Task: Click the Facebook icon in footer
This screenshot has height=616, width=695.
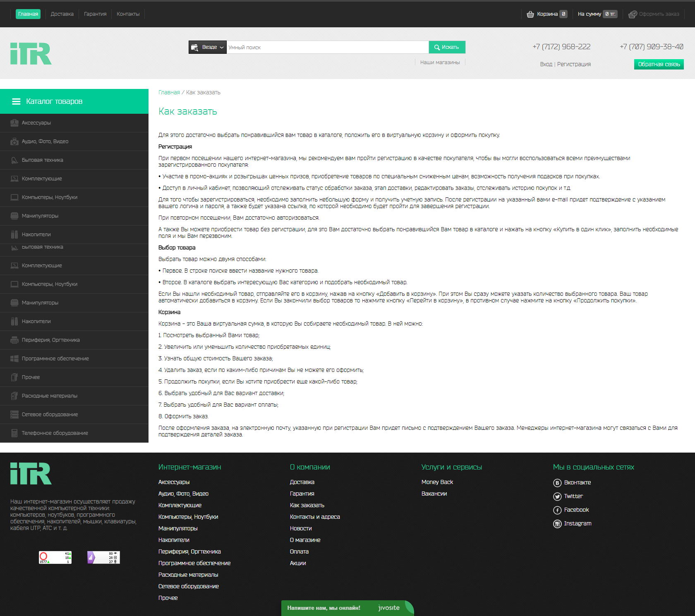Action: tap(557, 510)
